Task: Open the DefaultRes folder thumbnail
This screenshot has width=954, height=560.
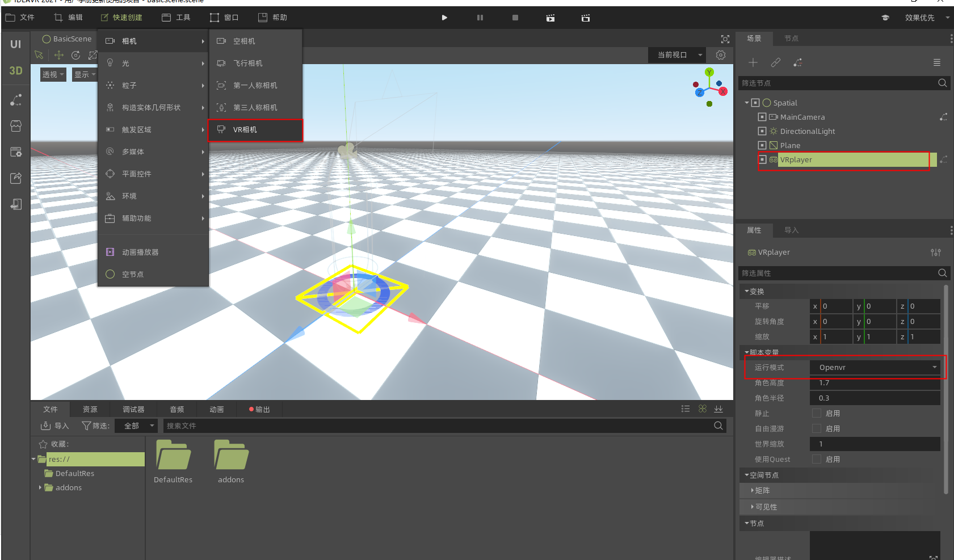Action: (x=173, y=455)
